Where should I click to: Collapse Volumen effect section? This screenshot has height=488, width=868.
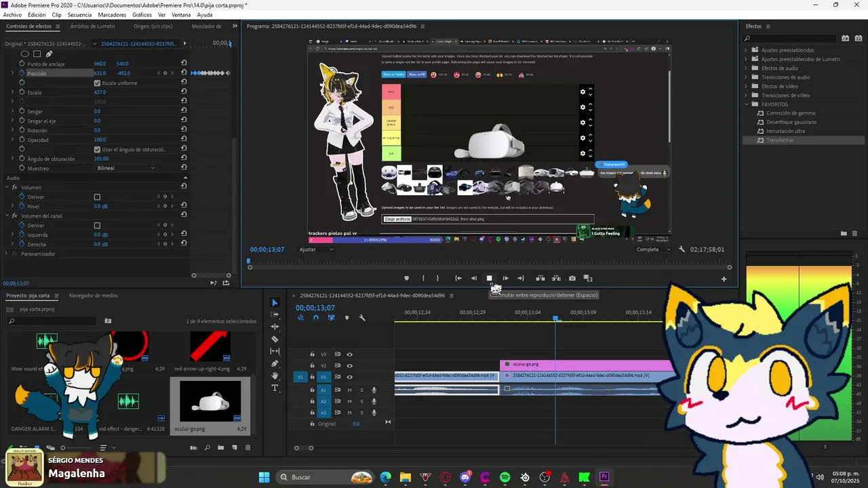pyautogui.click(x=6, y=187)
